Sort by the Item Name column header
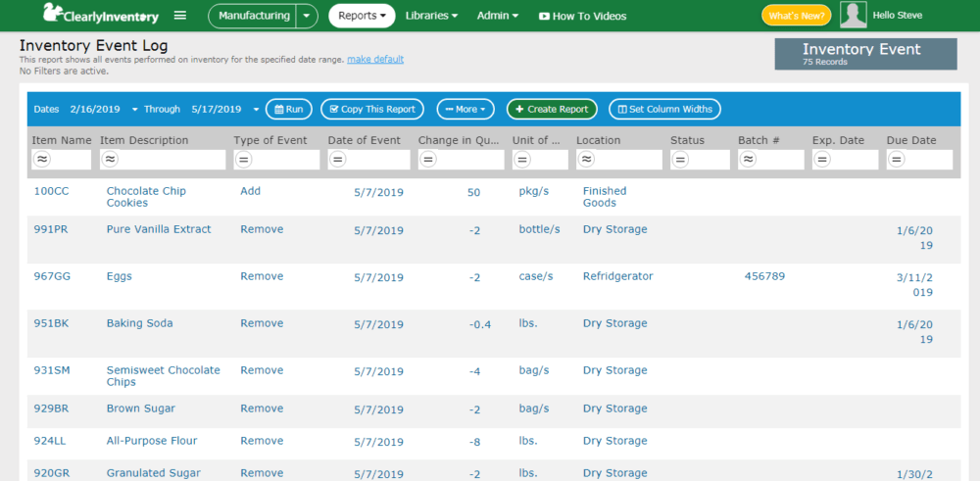Image resolution: width=980 pixels, height=481 pixels. click(x=61, y=140)
